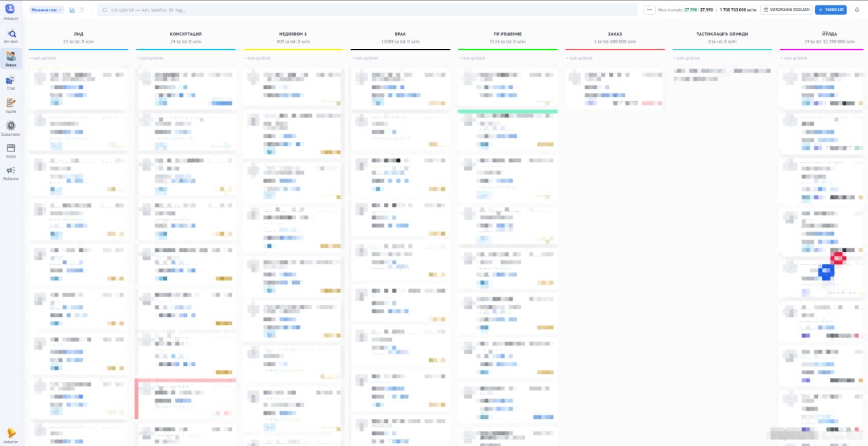
Task: Open Xabarlar notifications at sidebar bottom
Action: click(x=10, y=436)
